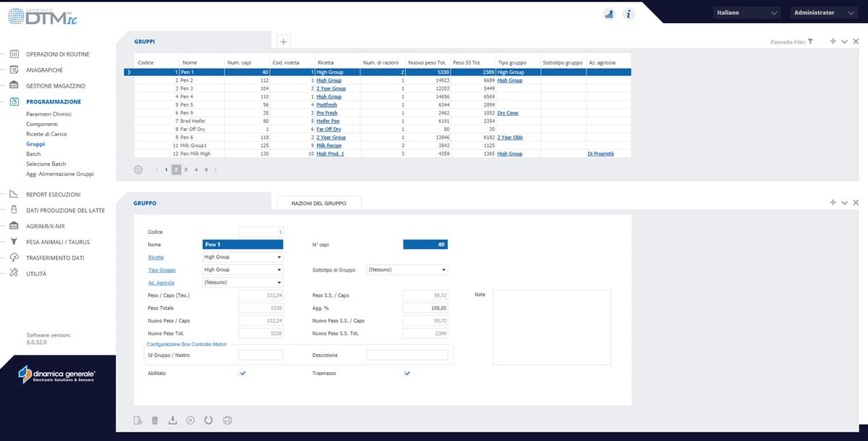Click the save download icon
The height and width of the screenshot is (441, 868).
tap(172, 420)
